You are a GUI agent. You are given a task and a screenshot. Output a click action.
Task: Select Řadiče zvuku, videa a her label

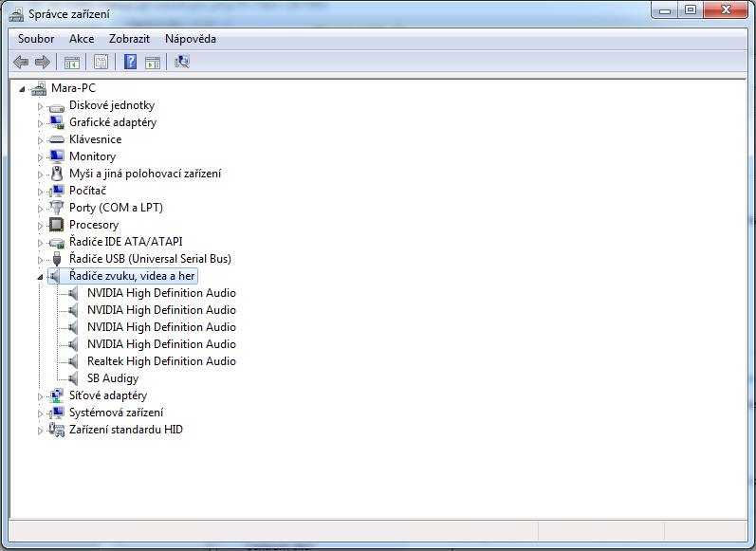tap(132, 276)
